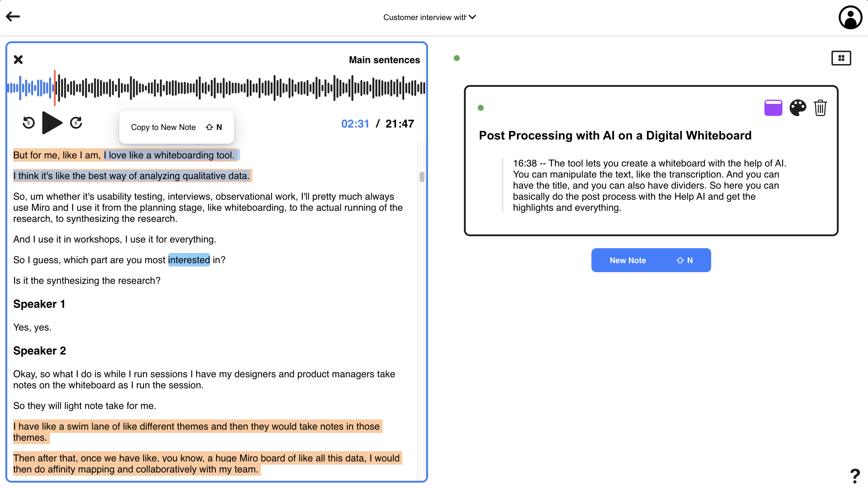868x488 pixels.
Task: Open the grid view of notes
Action: (841, 57)
